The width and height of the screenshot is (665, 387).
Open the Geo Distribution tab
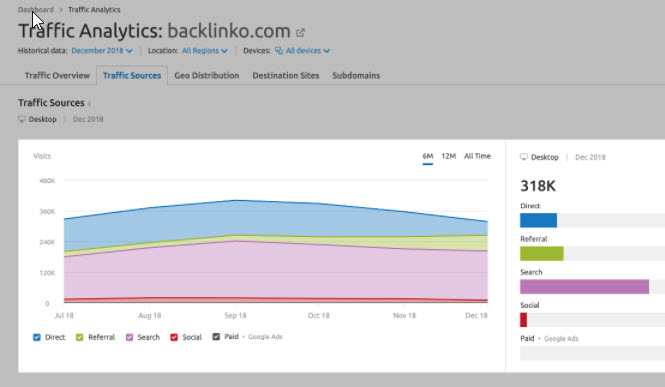[207, 75]
